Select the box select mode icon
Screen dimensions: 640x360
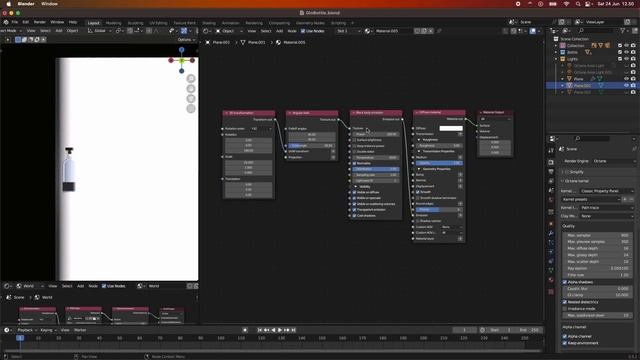(x=18, y=40)
